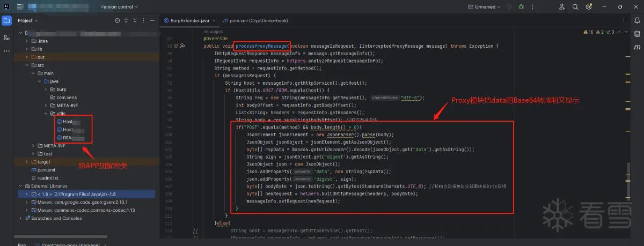Open the Maven tool window
The image size is (644, 246).
(637, 47)
